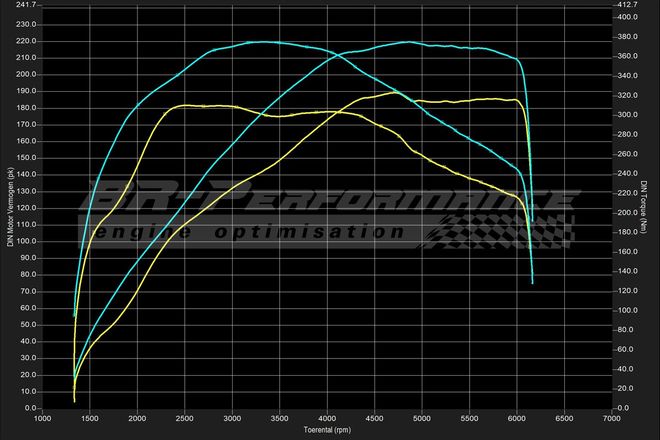Click the 400.0 label on right torque axis
The image size is (660, 440).
point(628,17)
